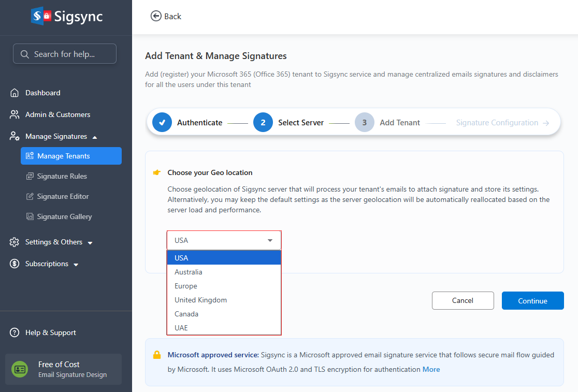Click Settings & Others label
The image size is (578, 392).
click(x=54, y=242)
